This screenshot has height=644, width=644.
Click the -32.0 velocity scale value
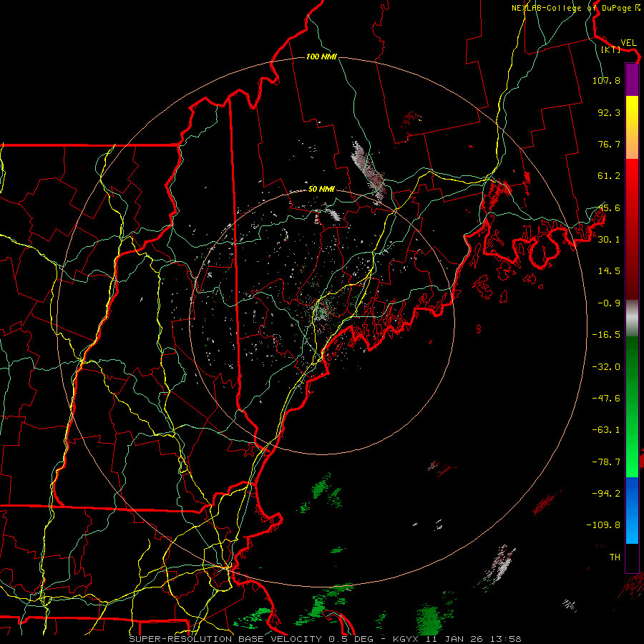point(606,367)
